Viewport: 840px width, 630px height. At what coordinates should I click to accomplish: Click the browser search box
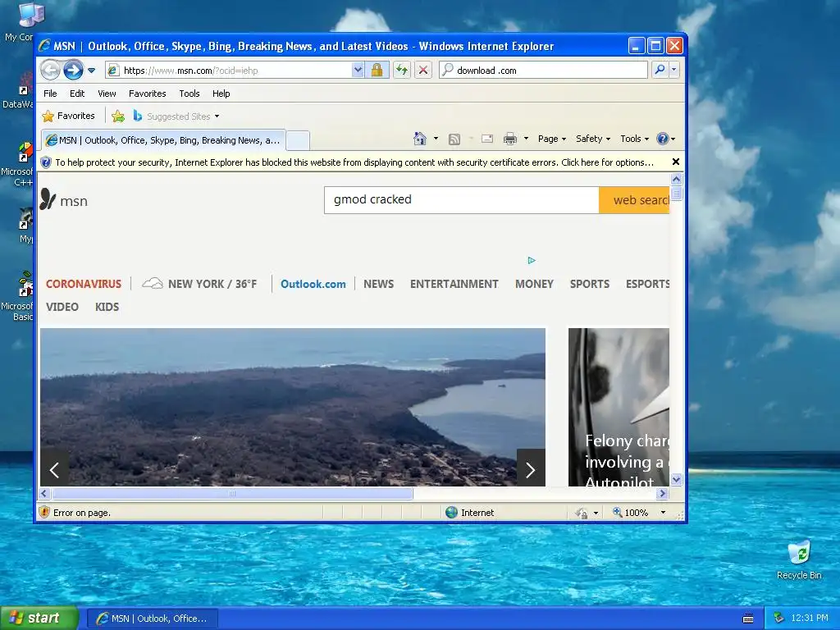[543, 71]
